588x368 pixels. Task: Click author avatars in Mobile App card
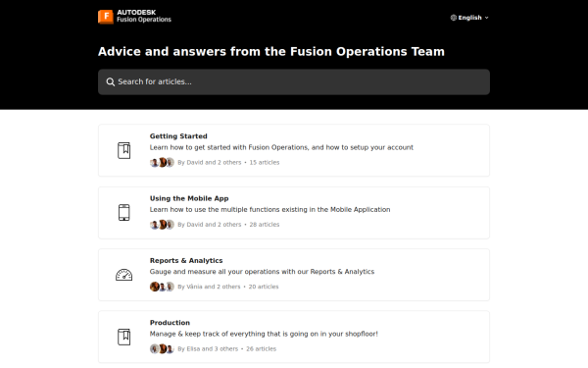[x=162, y=225]
